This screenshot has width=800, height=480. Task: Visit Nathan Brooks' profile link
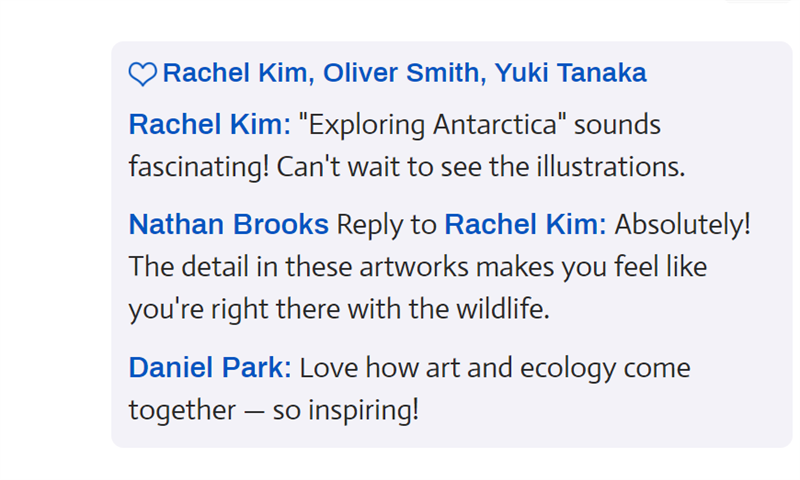(x=228, y=225)
